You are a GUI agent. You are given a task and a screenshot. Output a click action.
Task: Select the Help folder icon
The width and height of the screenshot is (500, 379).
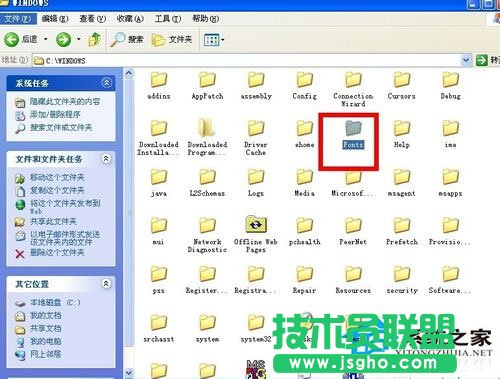pos(402,129)
